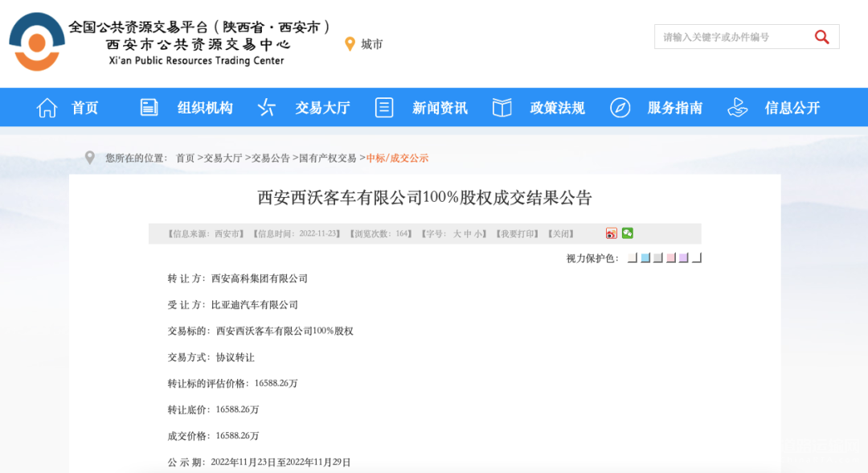This screenshot has height=473, width=868.
Task: Click the 政策法规 book icon
Action: click(502, 108)
